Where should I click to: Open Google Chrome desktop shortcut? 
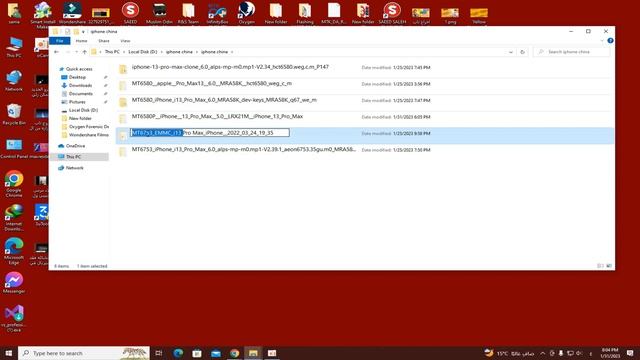click(14, 184)
